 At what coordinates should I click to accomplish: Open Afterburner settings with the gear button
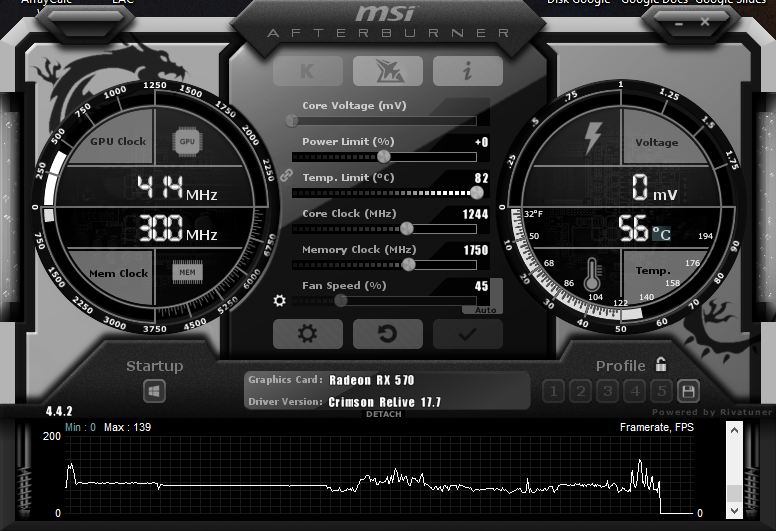[x=307, y=334]
